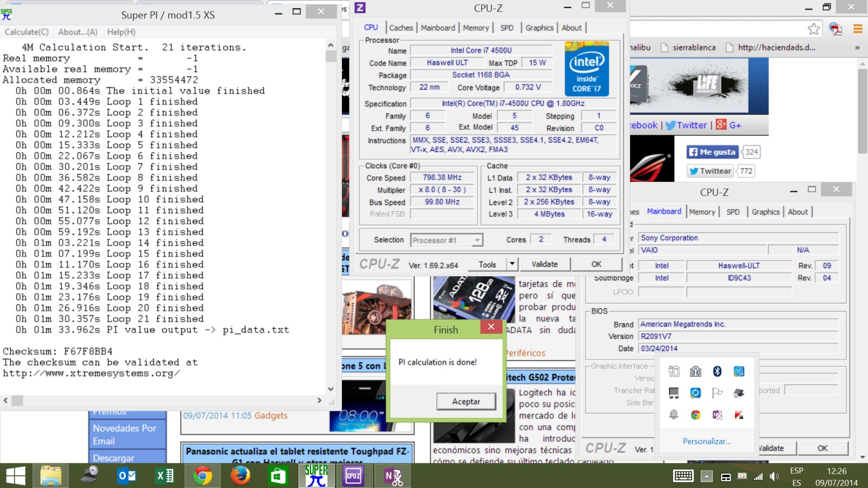Click the Chrome bookmark star icon
Screen dimensions: 868x488
(813, 29)
